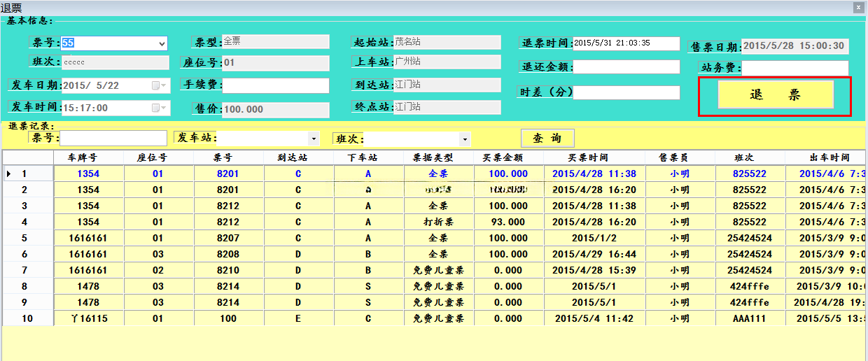868x361 pixels.
Task: Click 到达站 cell E in row 10
Action: point(299,318)
